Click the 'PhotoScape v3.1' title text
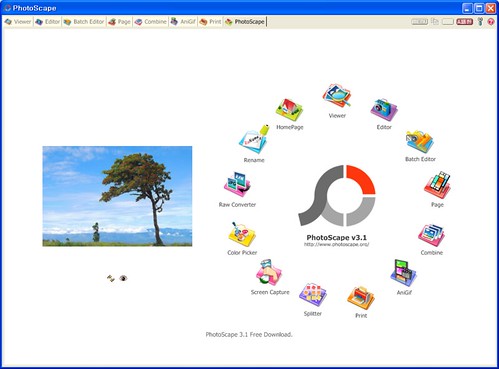This screenshot has width=499, height=369. [336, 237]
